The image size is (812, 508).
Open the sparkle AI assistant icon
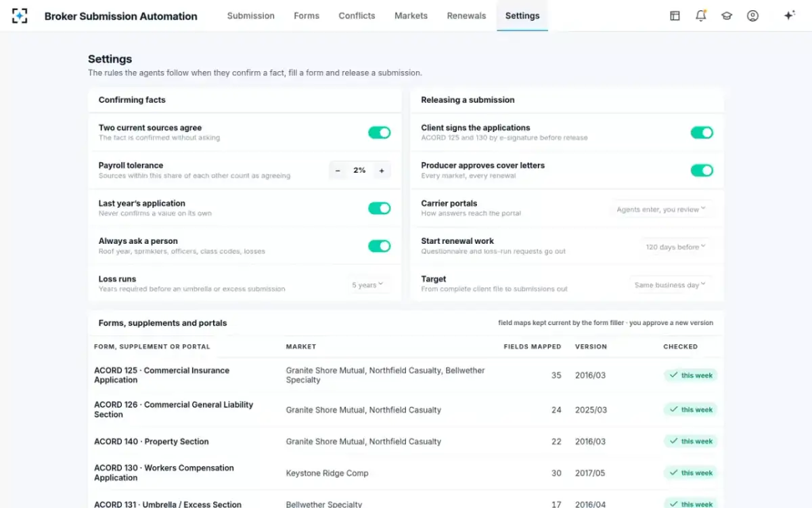[x=789, y=16]
